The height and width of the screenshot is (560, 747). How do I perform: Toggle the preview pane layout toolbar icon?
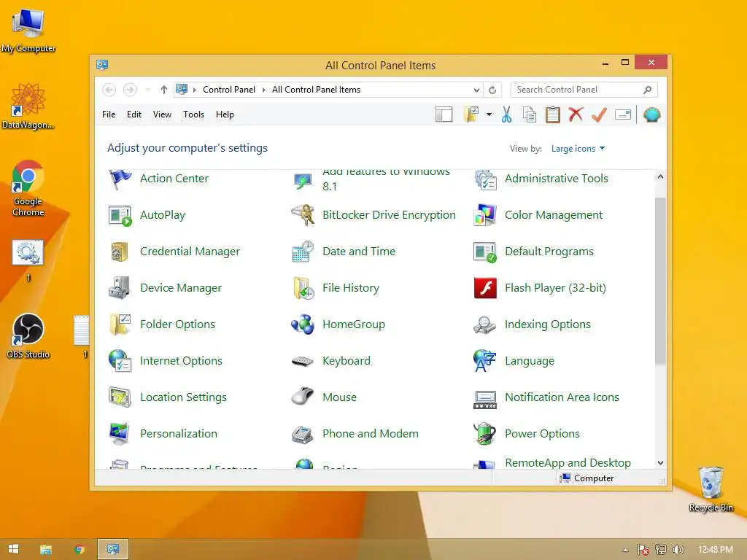click(x=444, y=114)
